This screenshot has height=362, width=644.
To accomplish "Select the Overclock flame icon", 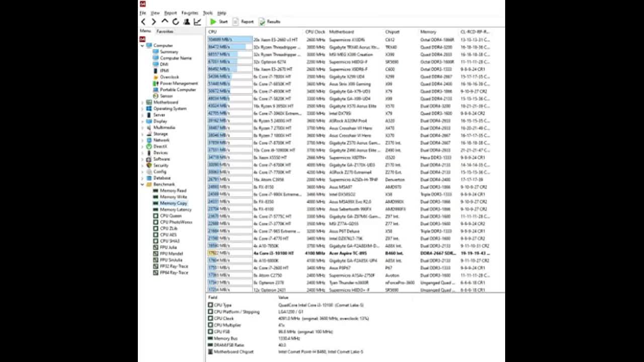I will [155, 77].
